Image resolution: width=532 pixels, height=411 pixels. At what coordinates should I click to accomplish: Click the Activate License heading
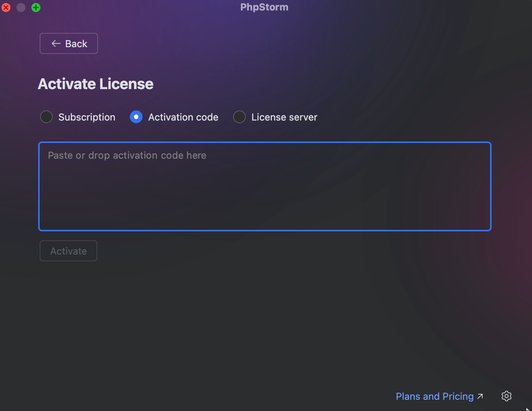96,84
